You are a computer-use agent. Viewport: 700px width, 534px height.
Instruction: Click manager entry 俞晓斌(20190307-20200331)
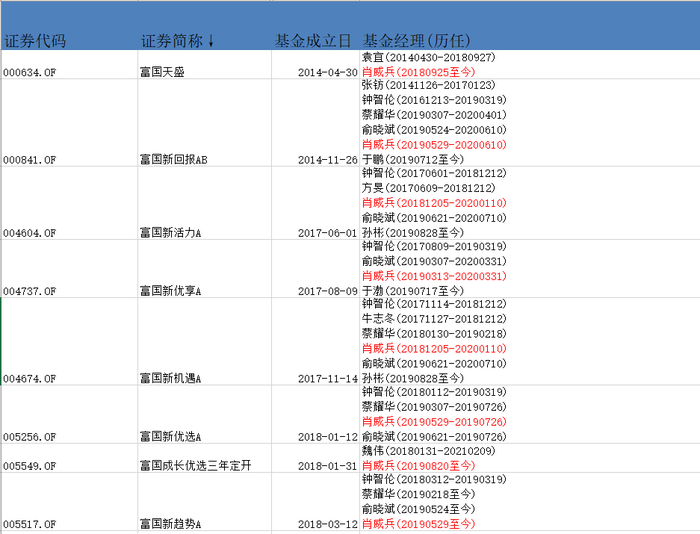(434, 261)
